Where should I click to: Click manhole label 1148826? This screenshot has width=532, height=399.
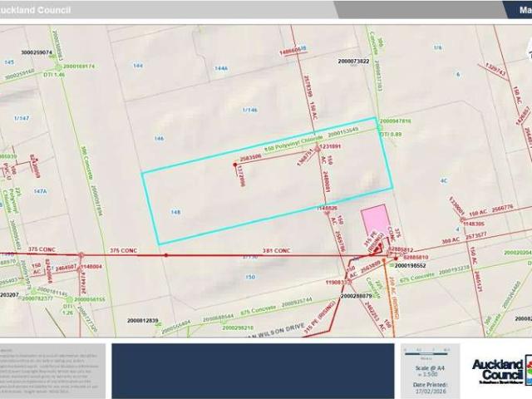click(x=327, y=208)
